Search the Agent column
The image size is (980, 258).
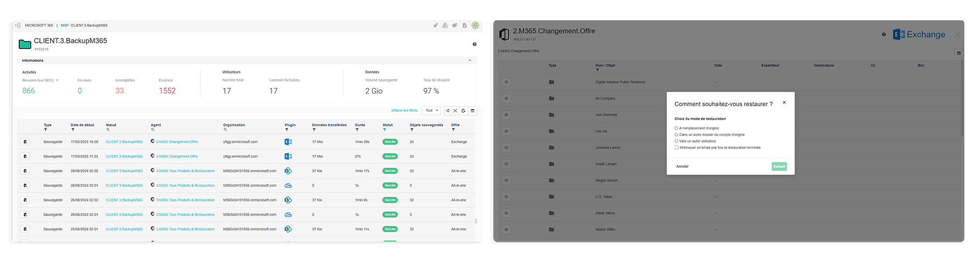[x=152, y=130]
